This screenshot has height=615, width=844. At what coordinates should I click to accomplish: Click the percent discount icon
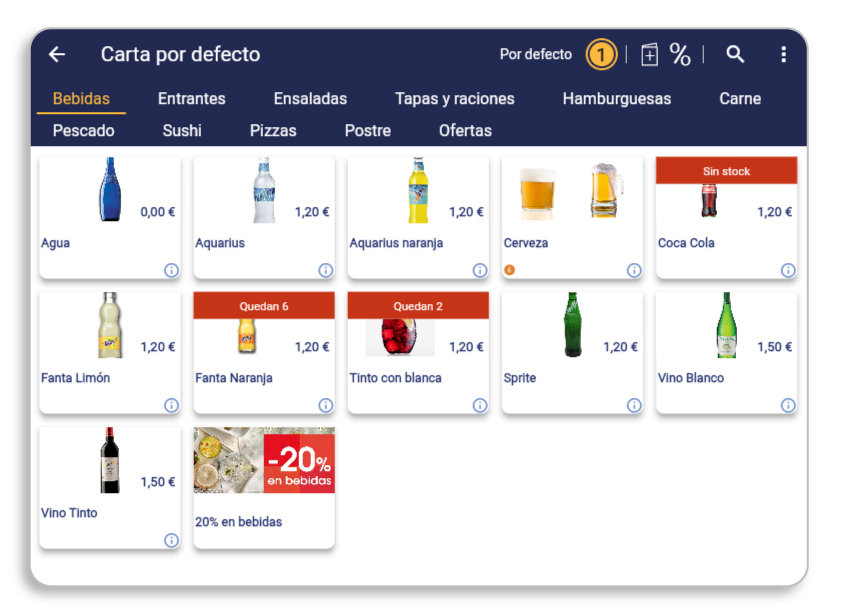(680, 54)
